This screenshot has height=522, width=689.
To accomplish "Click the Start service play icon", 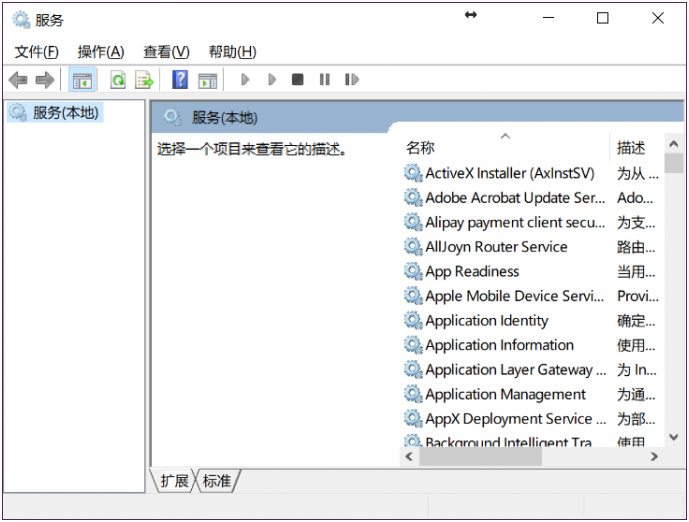I will click(x=245, y=80).
